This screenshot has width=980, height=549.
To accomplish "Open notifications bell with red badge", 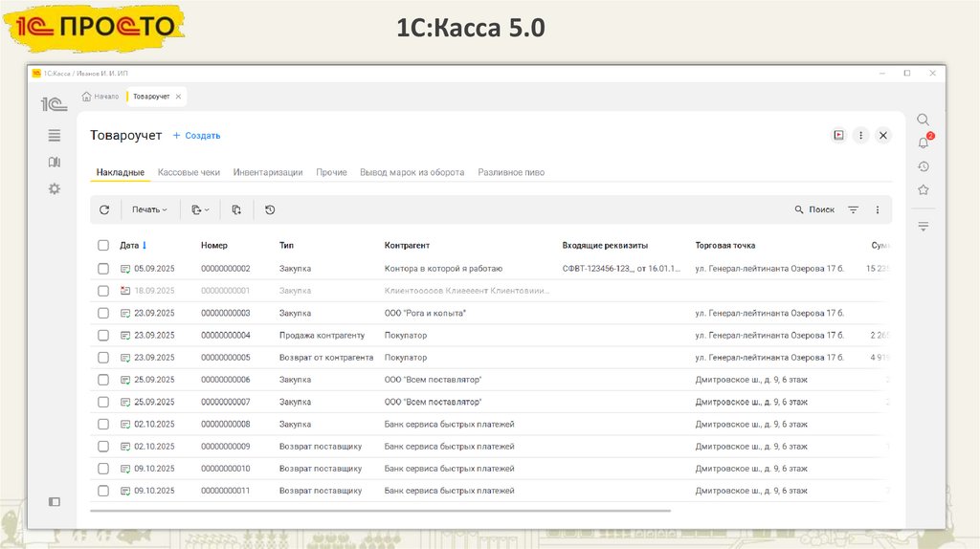I will (x=924, y=143).
